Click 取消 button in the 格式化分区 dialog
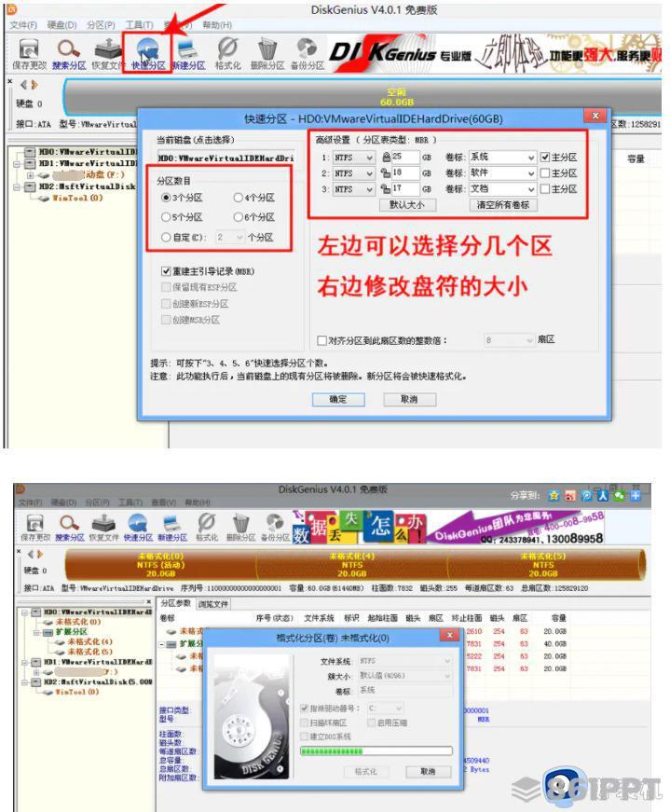This screenshot has width=670, height=812. (428, 771)
